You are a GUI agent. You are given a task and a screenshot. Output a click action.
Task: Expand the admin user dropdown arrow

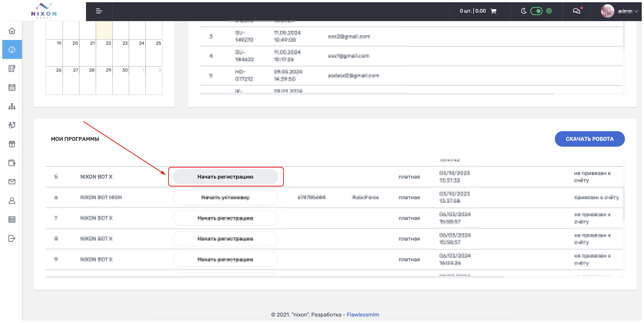coord(636,11)
